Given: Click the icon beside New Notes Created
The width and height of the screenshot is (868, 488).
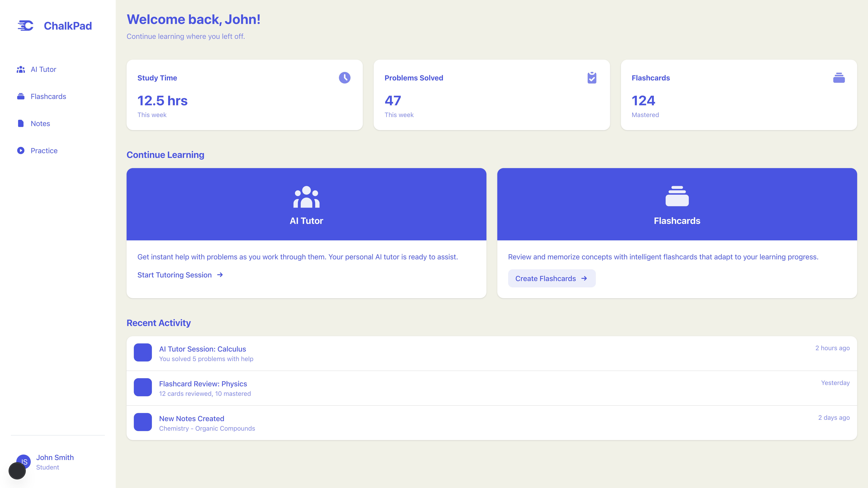Looking at the screenshot, I should point(143,422).
